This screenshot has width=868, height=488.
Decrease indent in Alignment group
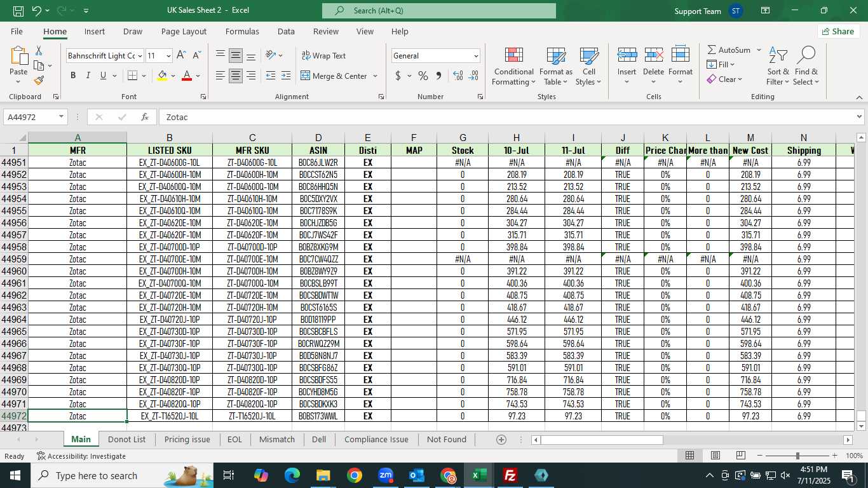point(270,76)
